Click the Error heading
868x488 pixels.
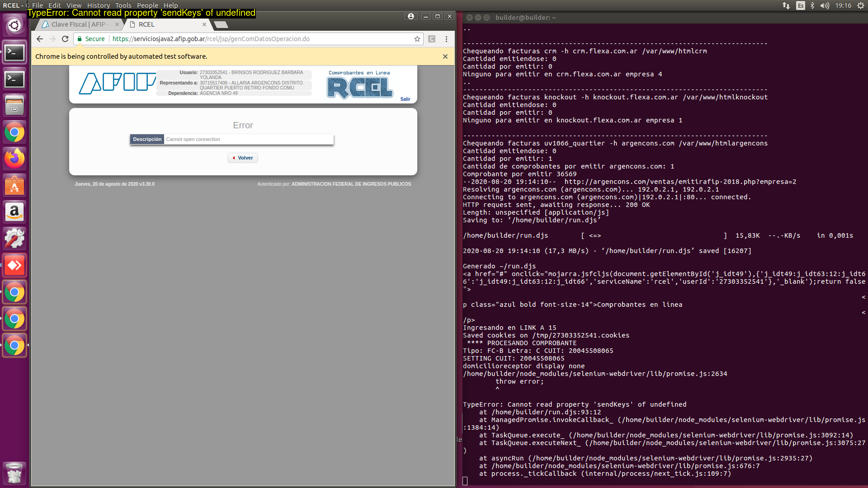coord(243,125)
